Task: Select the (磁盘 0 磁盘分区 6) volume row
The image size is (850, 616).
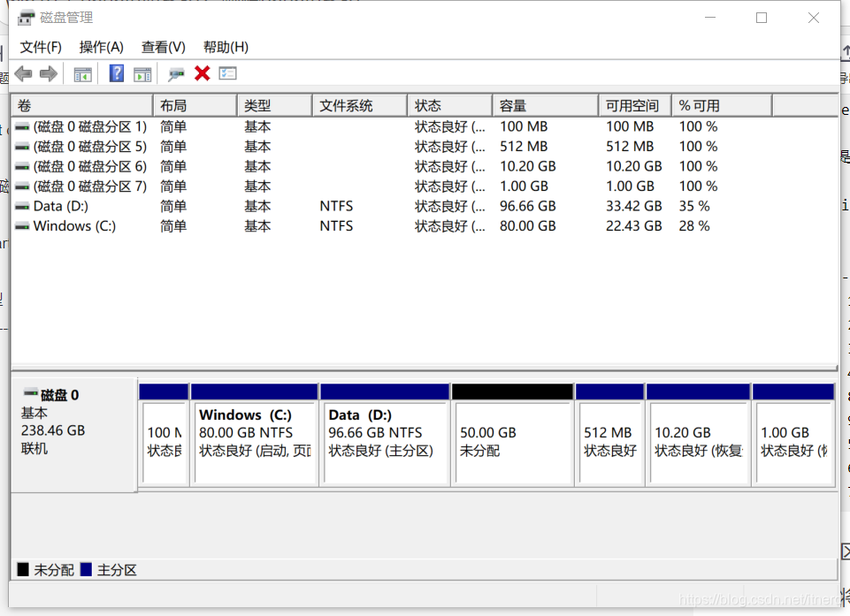Action: (x=425, y=167)
